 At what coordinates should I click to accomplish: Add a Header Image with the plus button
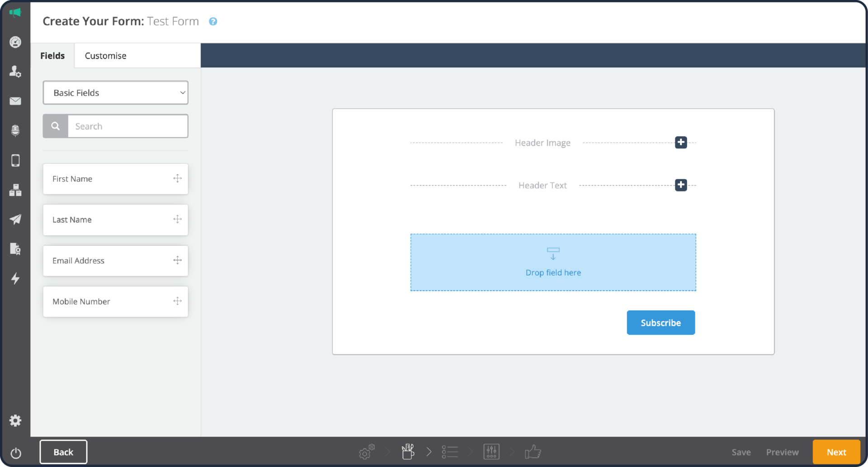pyautogui.click(x=681, y=142)
